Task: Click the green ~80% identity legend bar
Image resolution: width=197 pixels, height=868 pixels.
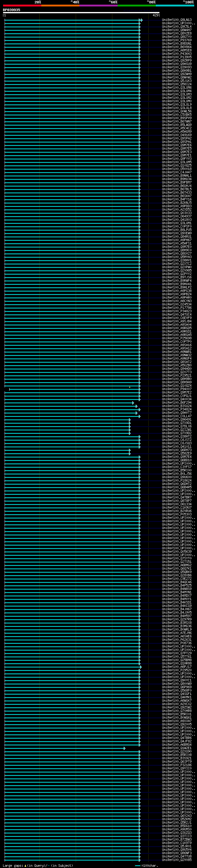Action: [137, 6]
